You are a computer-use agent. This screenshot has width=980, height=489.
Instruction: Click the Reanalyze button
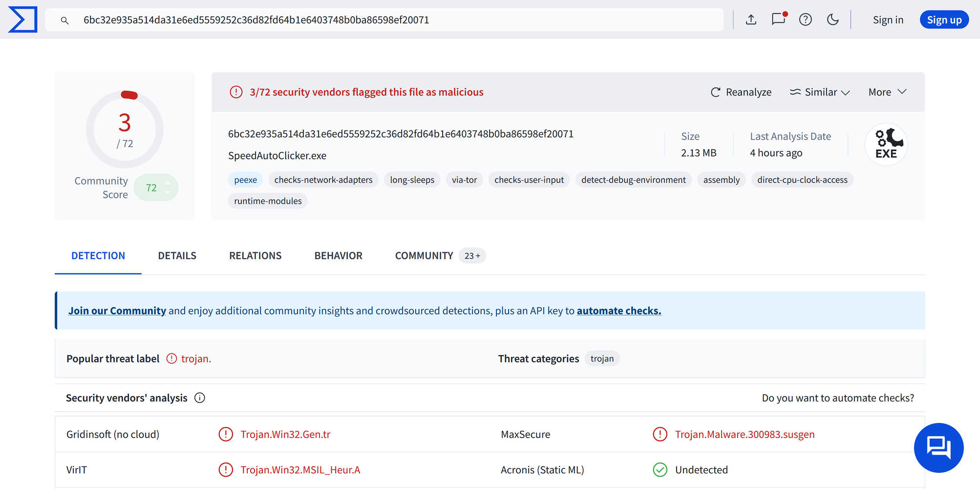click(741, 92)
